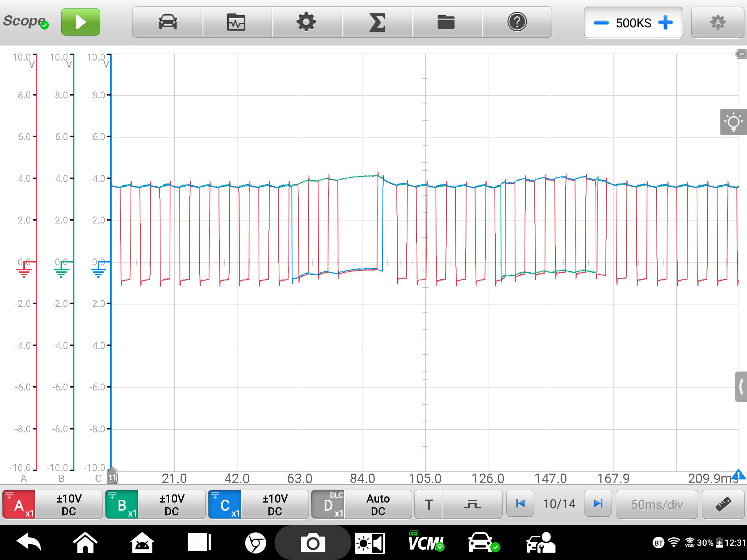
Task: Open VCMI connection status icon
Action: pyautogui.click(x=426, y=542)
